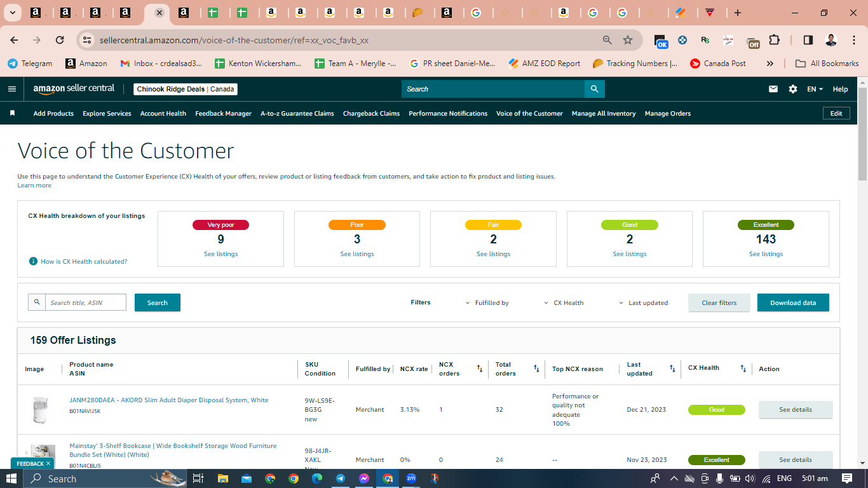
Task: Click Clear filters
Action: click(719, 302)
